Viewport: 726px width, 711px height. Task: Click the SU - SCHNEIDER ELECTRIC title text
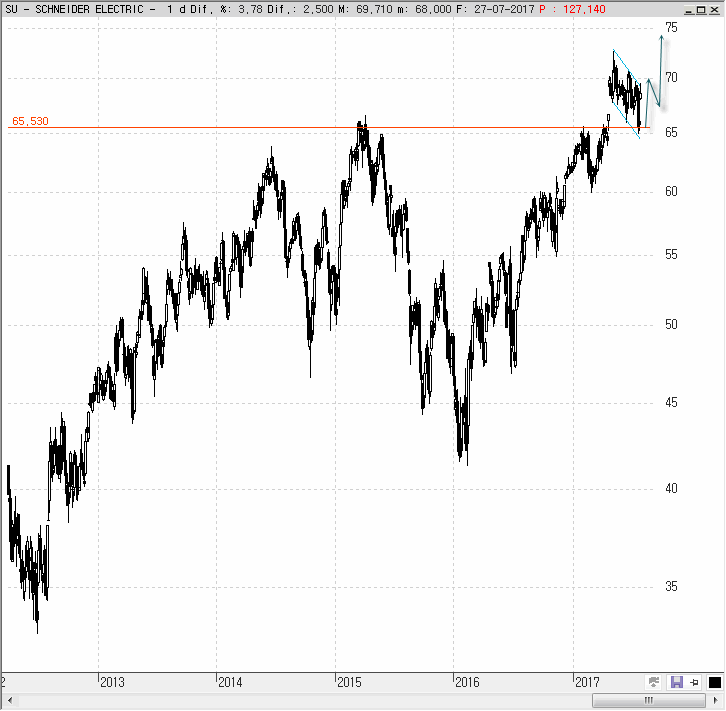pos(74,9)
